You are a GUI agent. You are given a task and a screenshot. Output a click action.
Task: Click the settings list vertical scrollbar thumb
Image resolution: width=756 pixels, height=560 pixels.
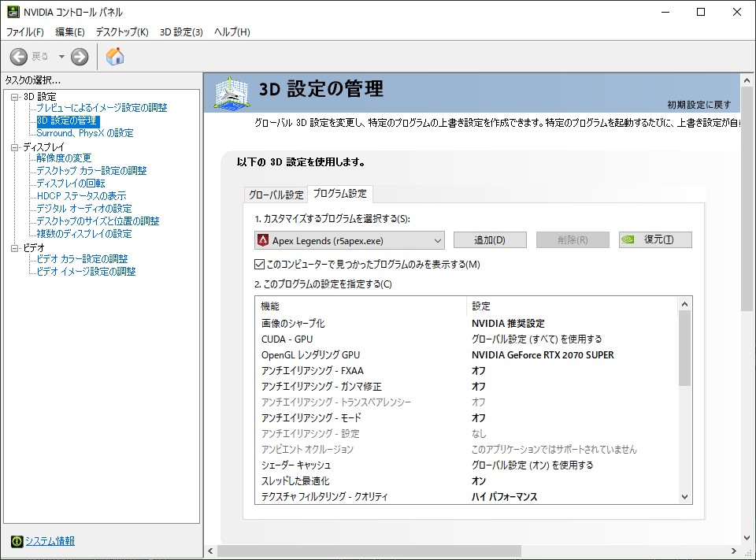pyautogui.click(x=684, y=348)
